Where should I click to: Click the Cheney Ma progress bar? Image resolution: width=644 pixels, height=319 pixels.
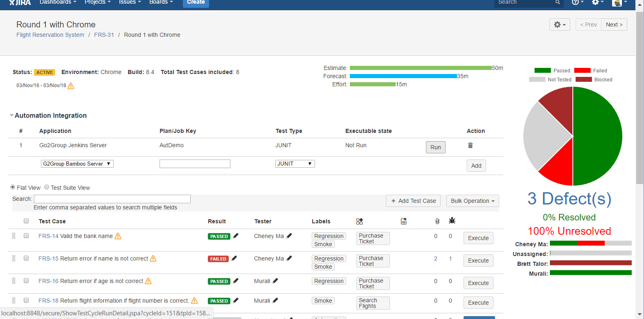(591, 243)
